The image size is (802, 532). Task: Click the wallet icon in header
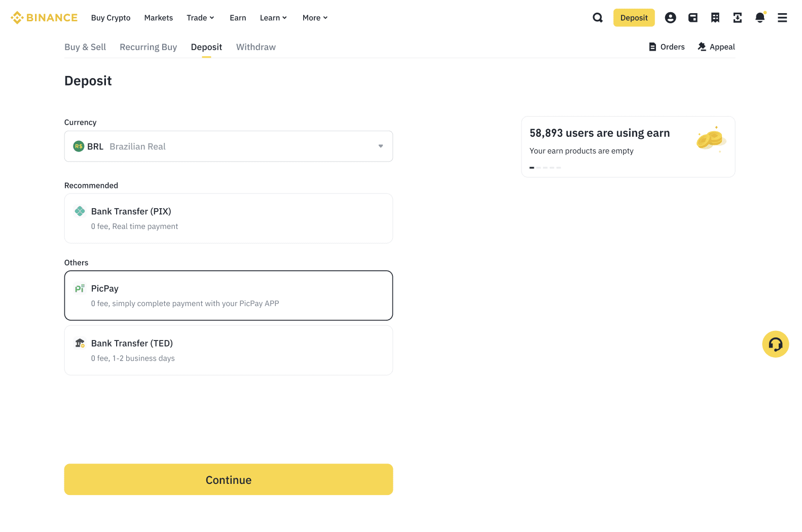693,18
